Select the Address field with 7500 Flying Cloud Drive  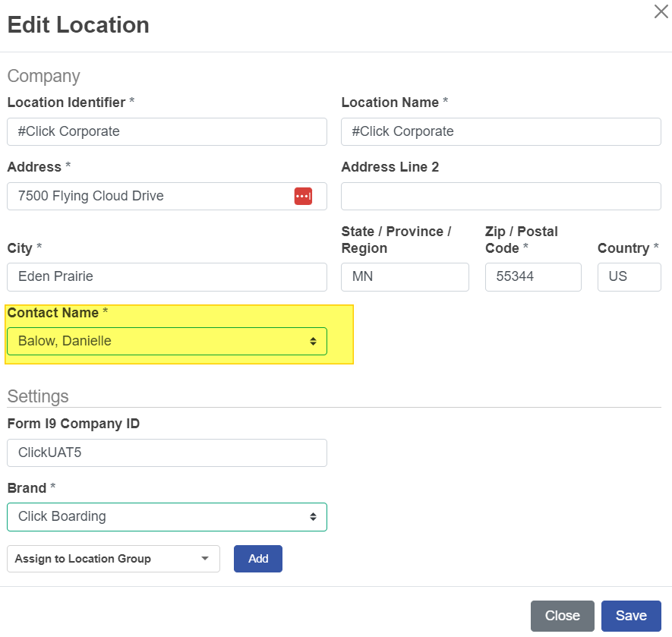pos(148,196)
